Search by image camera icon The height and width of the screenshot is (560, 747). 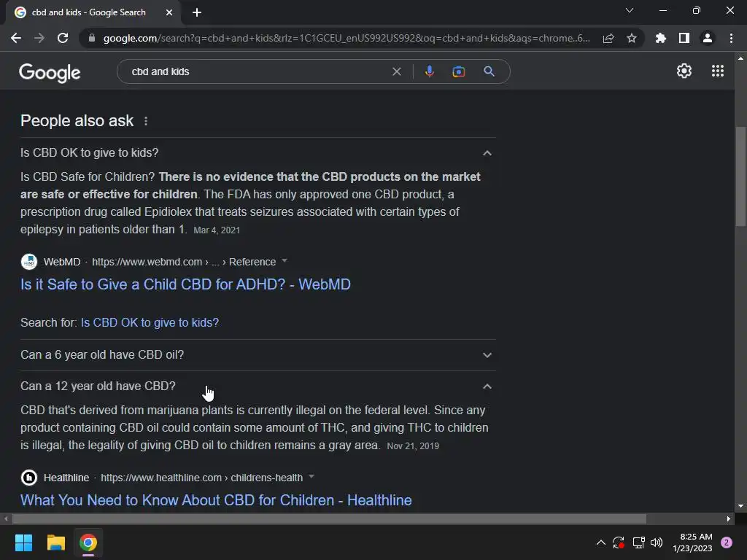point(458,71)
